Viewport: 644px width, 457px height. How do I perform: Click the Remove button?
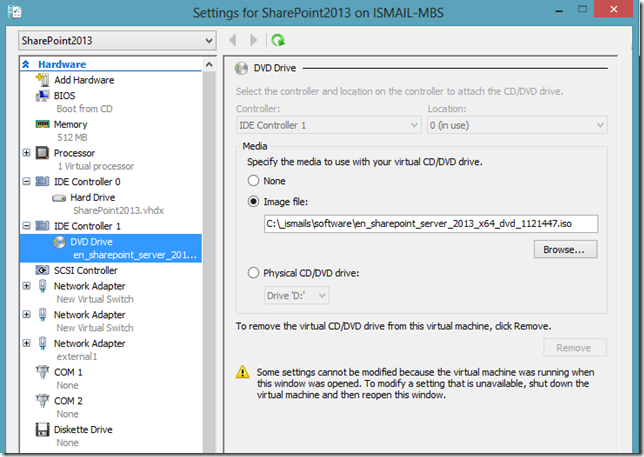tap(575, 347)
